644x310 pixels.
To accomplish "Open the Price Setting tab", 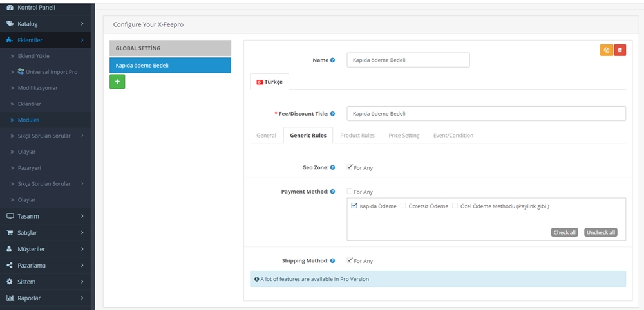I will click(x=404, y=135).
